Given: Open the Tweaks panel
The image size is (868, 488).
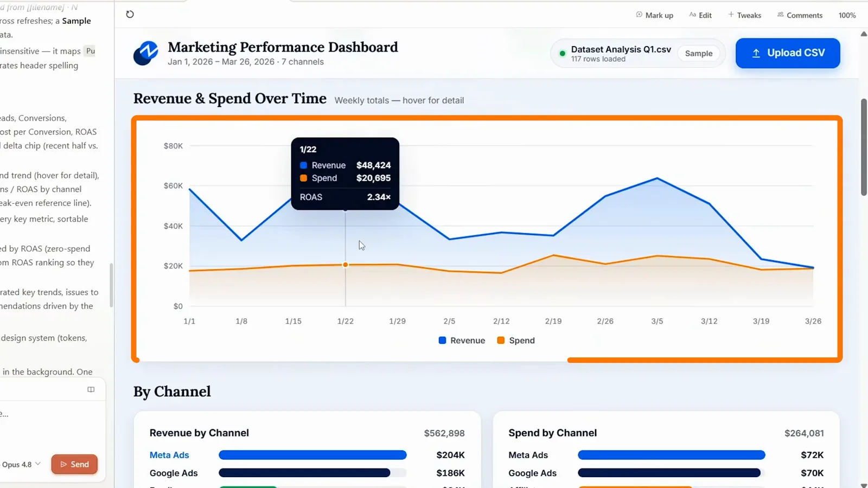Looking at the screenshot, I should 744,15.
